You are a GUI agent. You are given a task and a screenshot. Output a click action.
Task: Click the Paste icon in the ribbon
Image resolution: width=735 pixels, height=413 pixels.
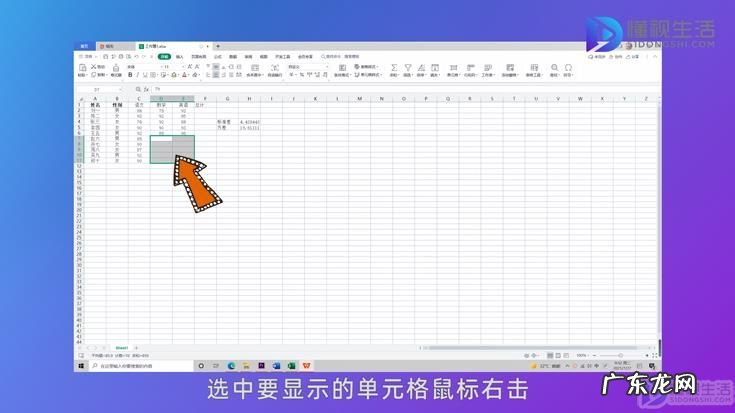[82, 68]
